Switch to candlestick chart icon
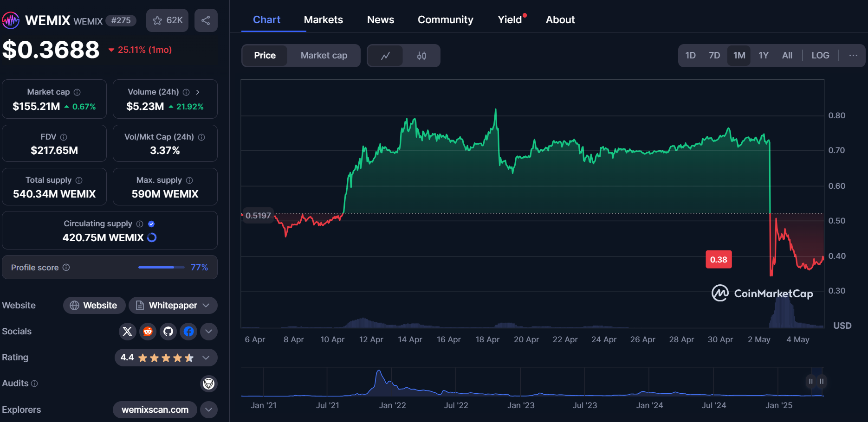Screen dimensions: 868x422 tap(421, 56)
